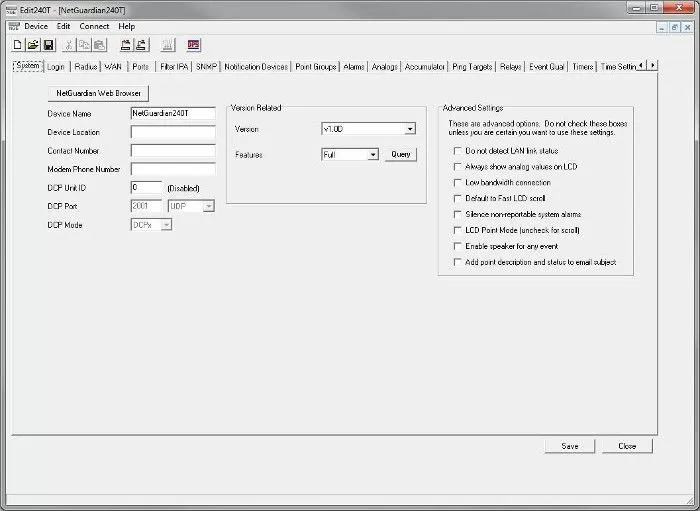Switch to the Radius tab
700x511 pixels.
tap(86, 67)
